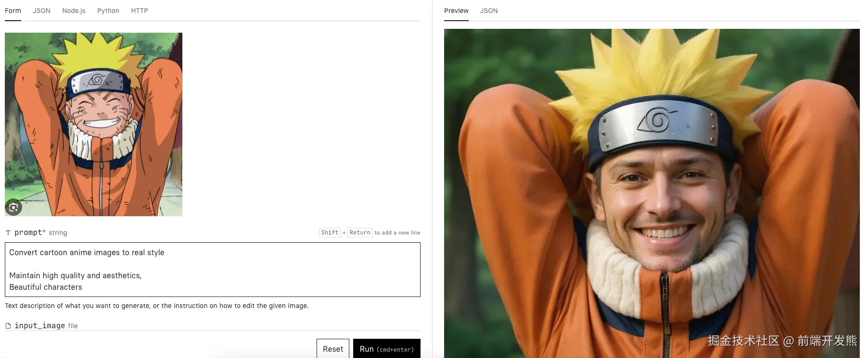The image size is (868, 358).
Task: Click the prompt help description text
Action: [x=156, y=306]
